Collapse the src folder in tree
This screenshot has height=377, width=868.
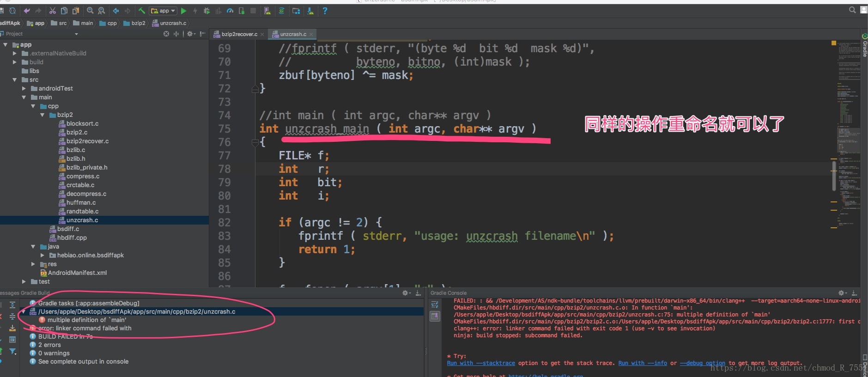coord(15,80)
